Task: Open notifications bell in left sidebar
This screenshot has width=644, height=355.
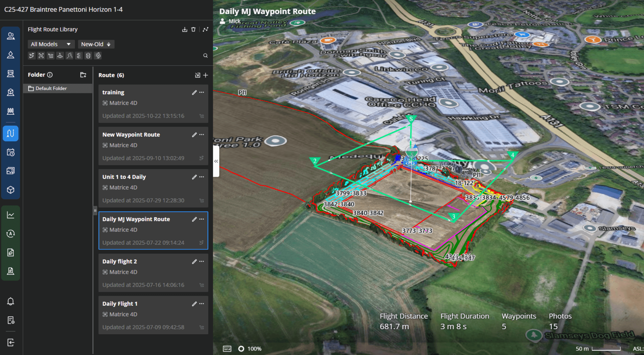Action: [11, 301]
